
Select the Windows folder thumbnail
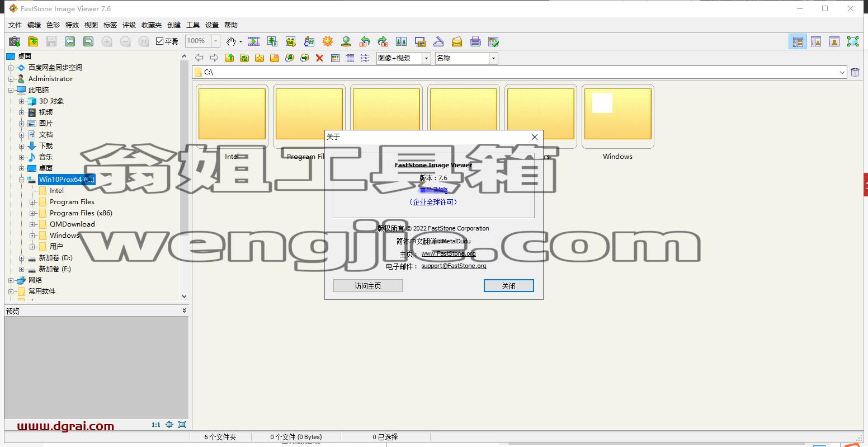617,116
